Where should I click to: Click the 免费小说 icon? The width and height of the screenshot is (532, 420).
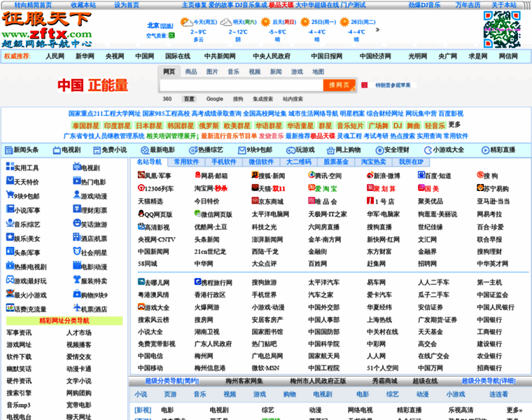(x=97, y=150)
